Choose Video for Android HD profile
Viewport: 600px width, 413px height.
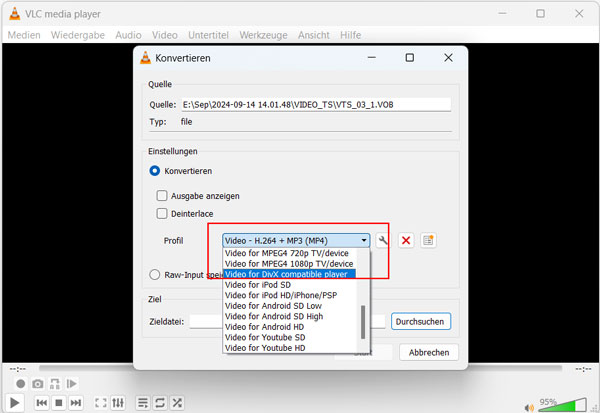tap(289, 327)
